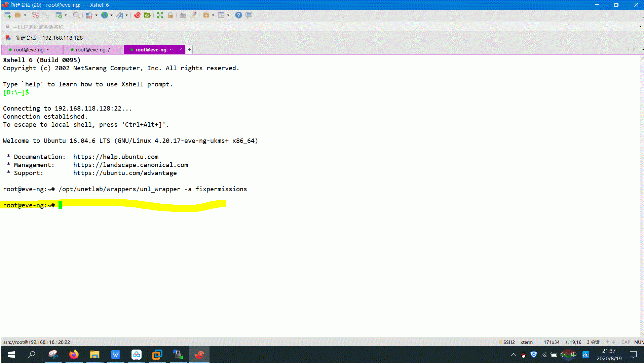Click 'https://ubuntu.com/advantage' in the terminal
This screenshot has height=363, width=644.
(x=125, y=173)
